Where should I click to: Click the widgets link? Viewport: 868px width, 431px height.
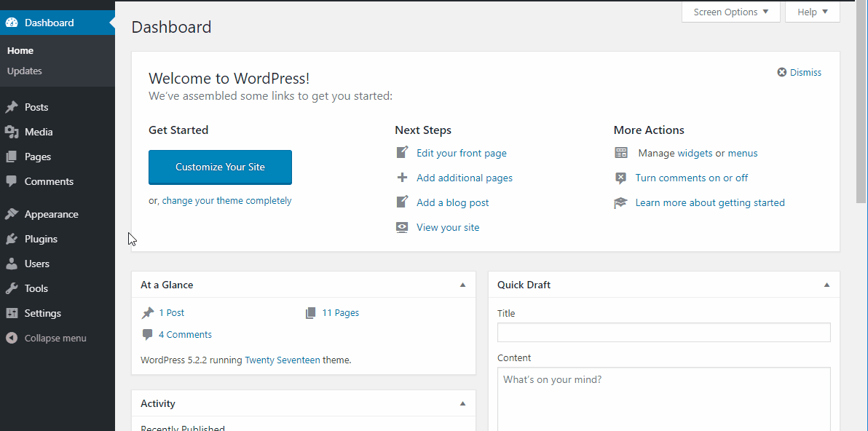tap(695, 154)
